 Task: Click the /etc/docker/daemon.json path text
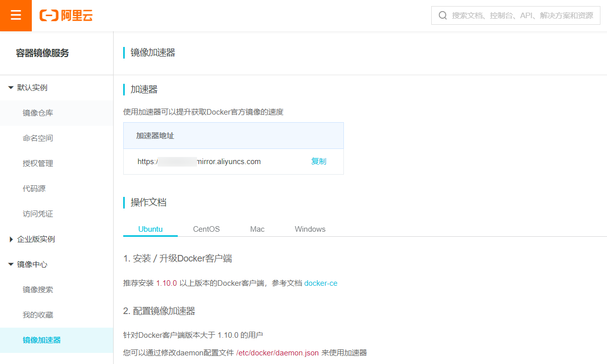(x=277, y=353)
